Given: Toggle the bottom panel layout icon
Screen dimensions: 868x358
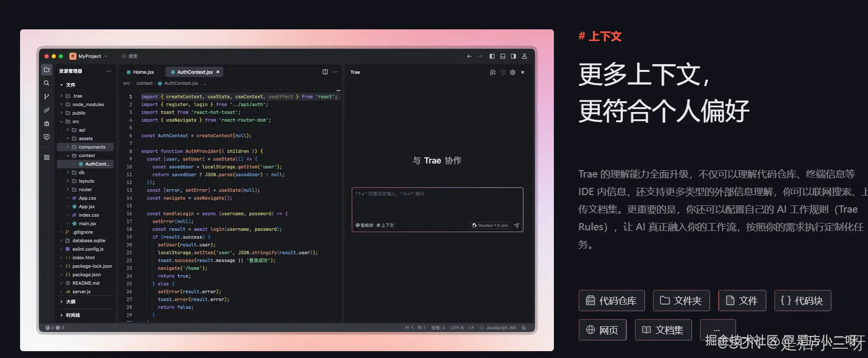Looking at the screenshot, I should [503, 56].
